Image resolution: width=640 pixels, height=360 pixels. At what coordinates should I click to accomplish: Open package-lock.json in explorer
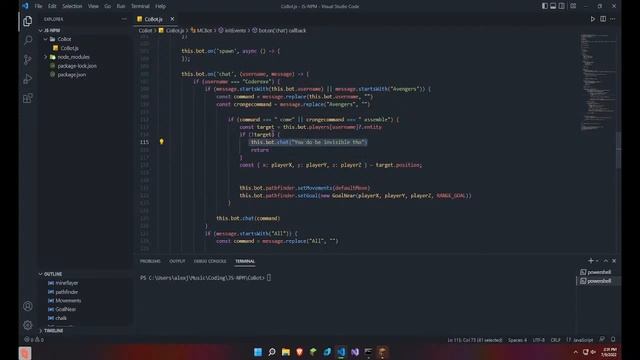[x=77, y=66]
